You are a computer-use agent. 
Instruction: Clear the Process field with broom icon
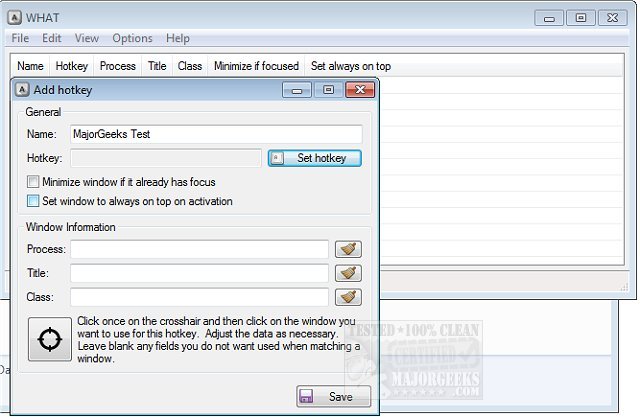[348, 249]
